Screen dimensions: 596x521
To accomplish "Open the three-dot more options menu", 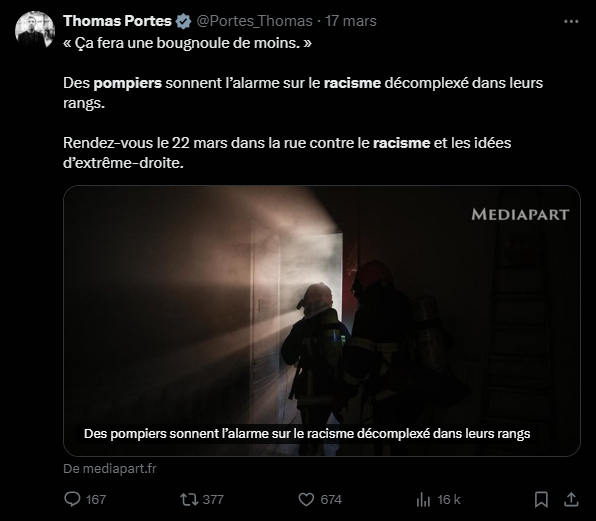I will coord(571,21).
